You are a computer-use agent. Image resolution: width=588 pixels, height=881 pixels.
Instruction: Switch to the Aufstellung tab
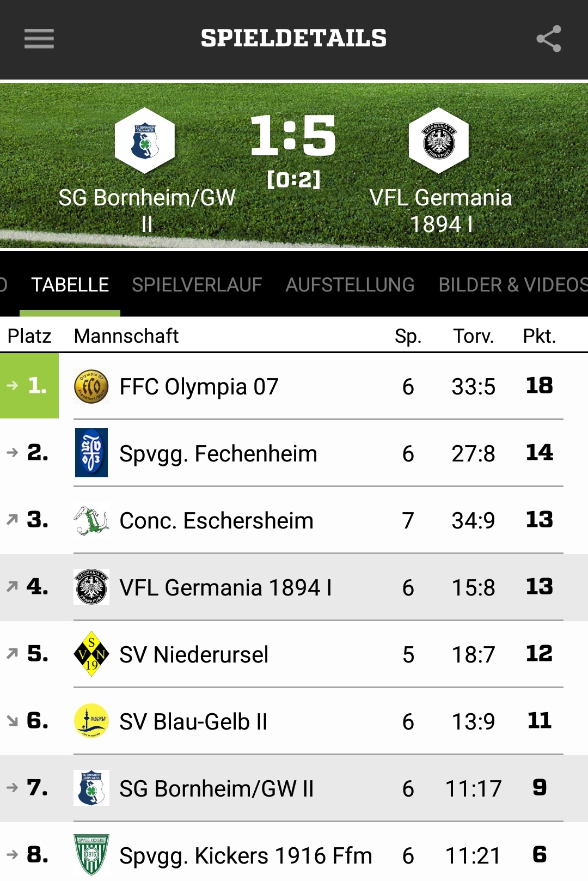(350, 285)
